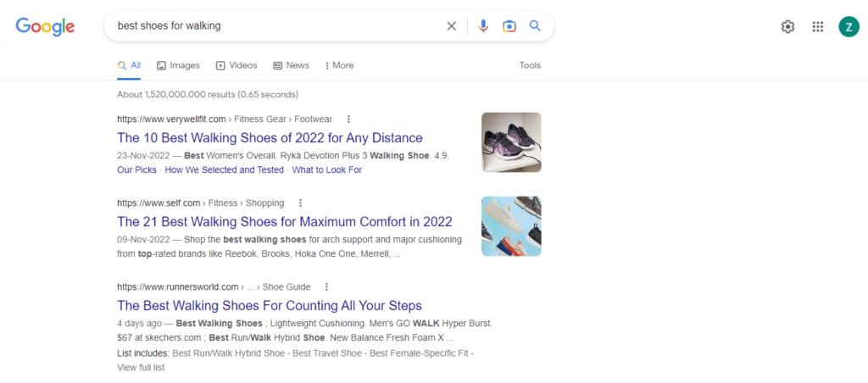Screen dimensions: 868x383
Task: Click the https://www.runnersworld.com URL text
Action: [178, 286]
